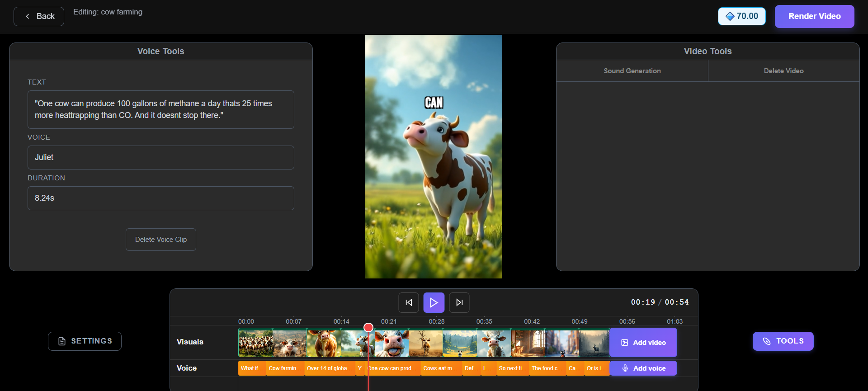This screenshot has width=868, height=391.
Task: Open the Tools panel
Action: click(x=783, y=341)
